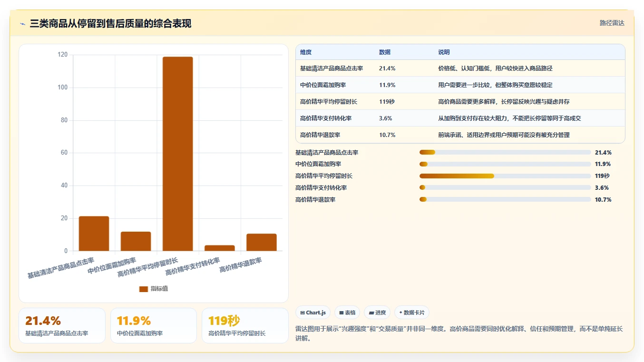Click the 21.4% cell in the table
This screenshot has width=644, height=362.
coord(387,68)
